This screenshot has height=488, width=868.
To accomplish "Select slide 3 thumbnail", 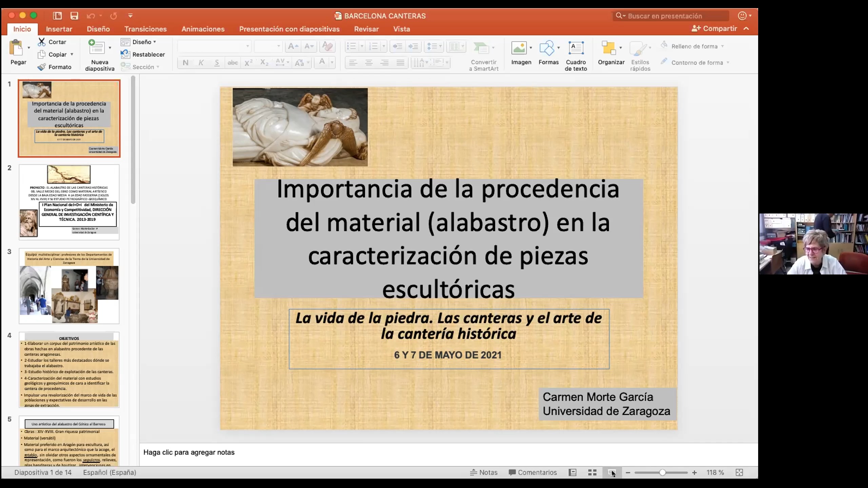I will pyautogui.click(x=69, y=286).
